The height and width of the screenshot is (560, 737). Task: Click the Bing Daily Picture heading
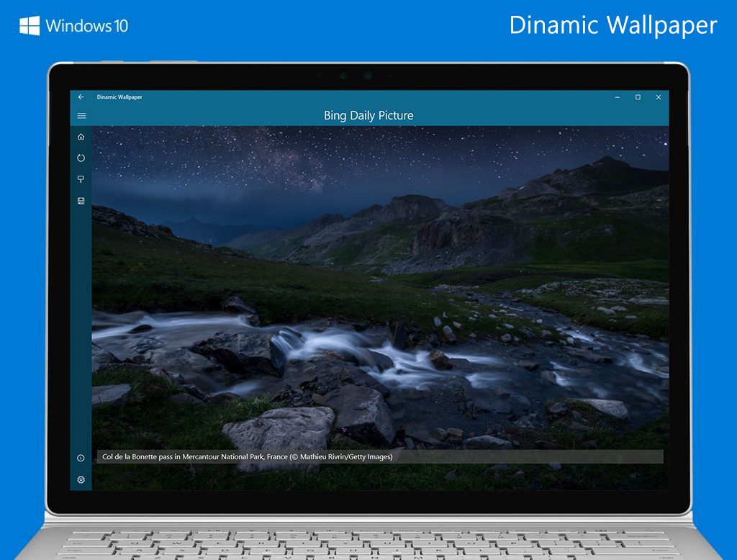[368, 115]
